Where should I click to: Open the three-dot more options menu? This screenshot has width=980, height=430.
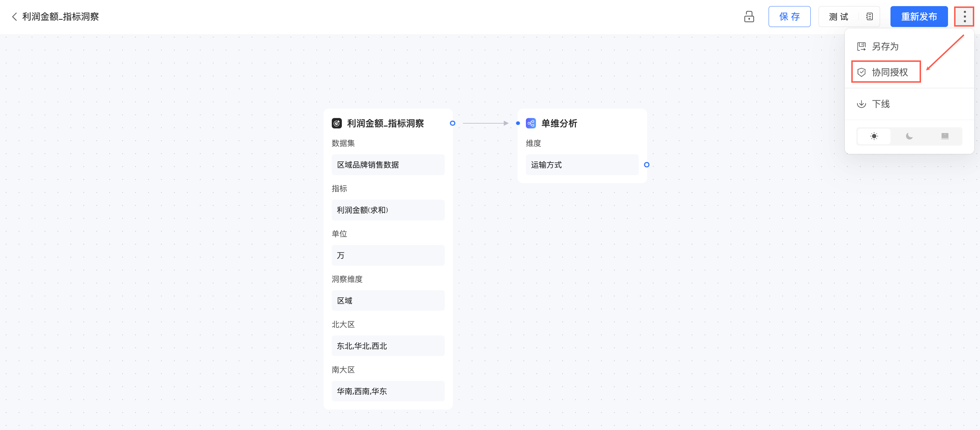click(964, 17)
